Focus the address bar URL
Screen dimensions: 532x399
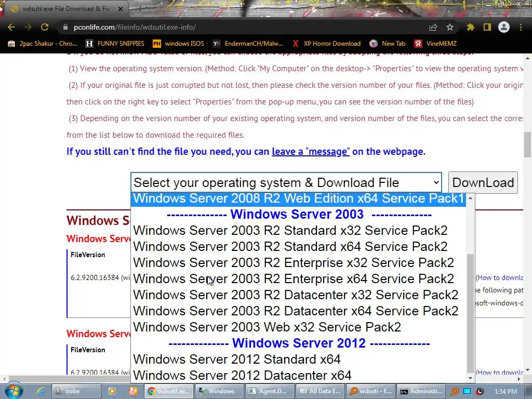tap(135, 27)
